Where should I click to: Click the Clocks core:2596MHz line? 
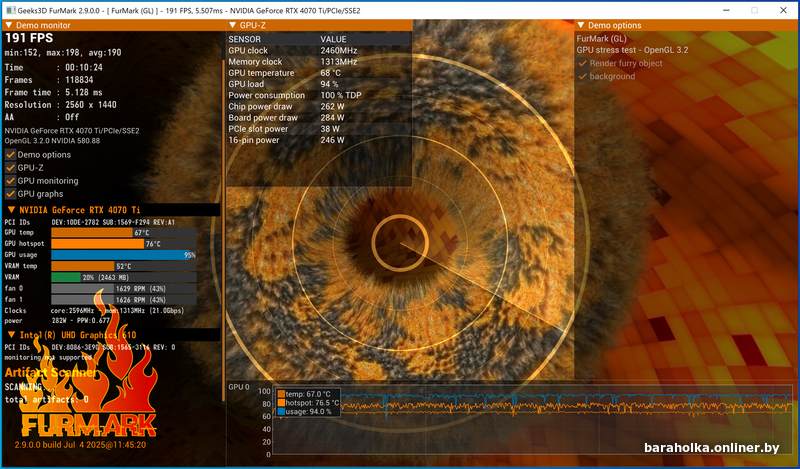point(94,311)
